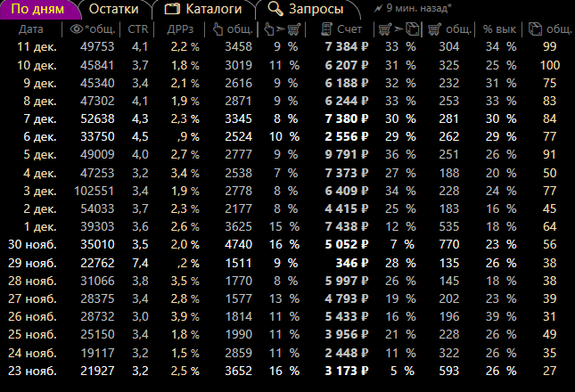Click clicks value 4740 for 30 нояб.
The width and height of the screenshot is (575, 392).
238,244
